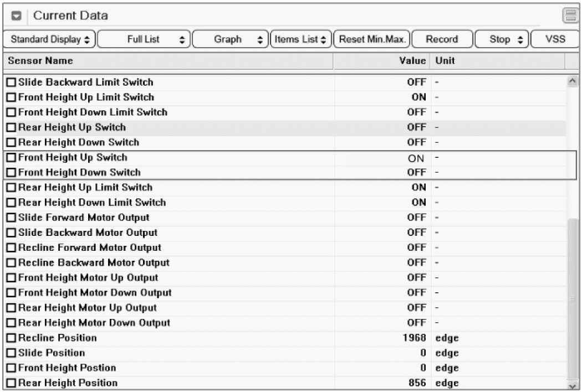Screen dimensions: 582x392
Task: Check Slide Forward Motor Output box
Action: 11,218
